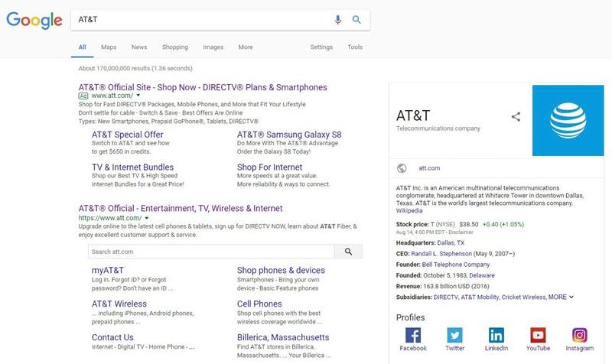Click the Revenue 163.8 billion USD value
The width and height of the screenshot is (612, 364).
tap(456, 286)
